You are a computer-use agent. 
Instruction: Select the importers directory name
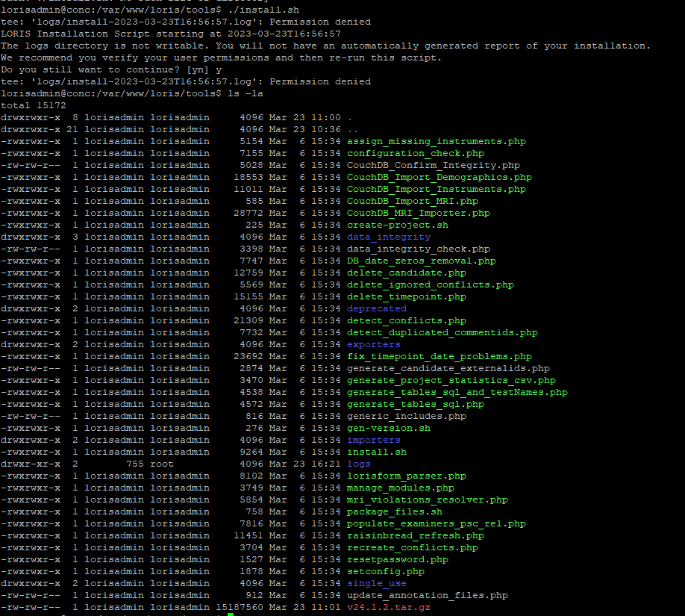pos(374,441)
